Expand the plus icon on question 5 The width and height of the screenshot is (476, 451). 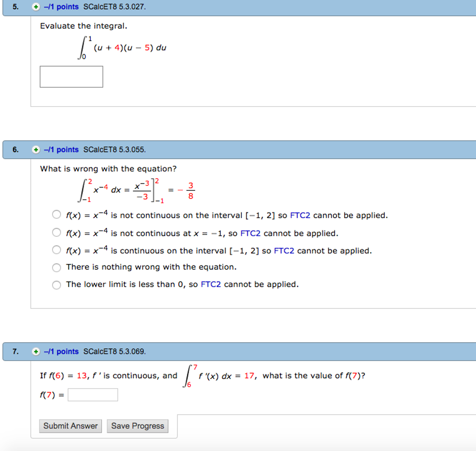36,7
